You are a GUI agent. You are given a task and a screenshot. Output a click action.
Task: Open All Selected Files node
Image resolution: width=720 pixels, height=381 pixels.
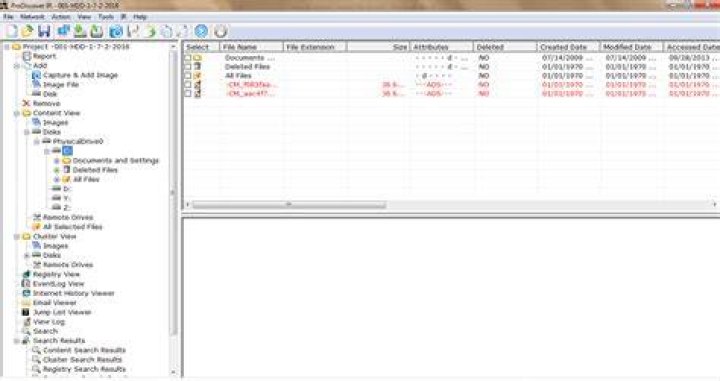click(72, 227)
